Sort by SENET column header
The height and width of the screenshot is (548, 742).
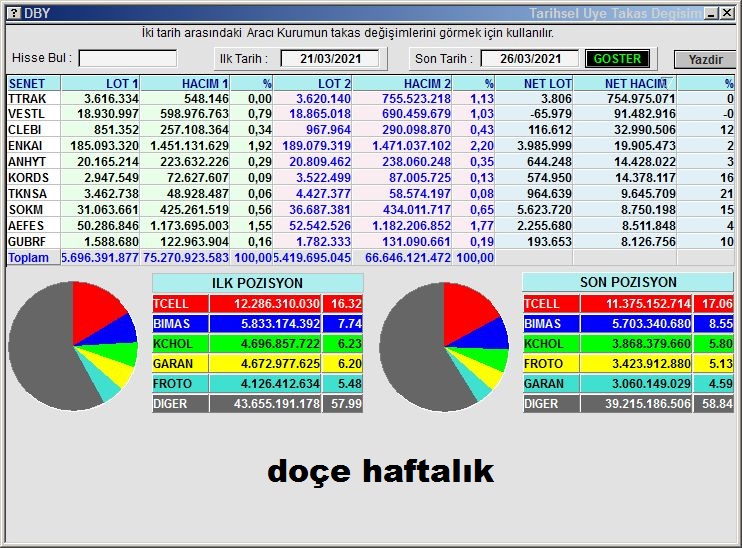[x=34, y=83]
